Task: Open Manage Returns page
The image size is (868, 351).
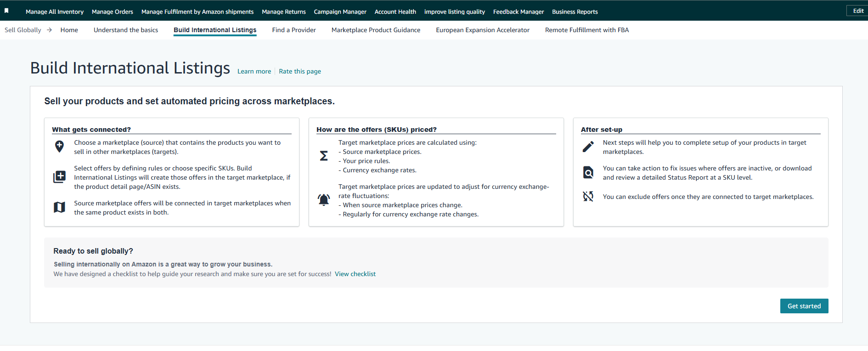Action: [x=284, y=11]
